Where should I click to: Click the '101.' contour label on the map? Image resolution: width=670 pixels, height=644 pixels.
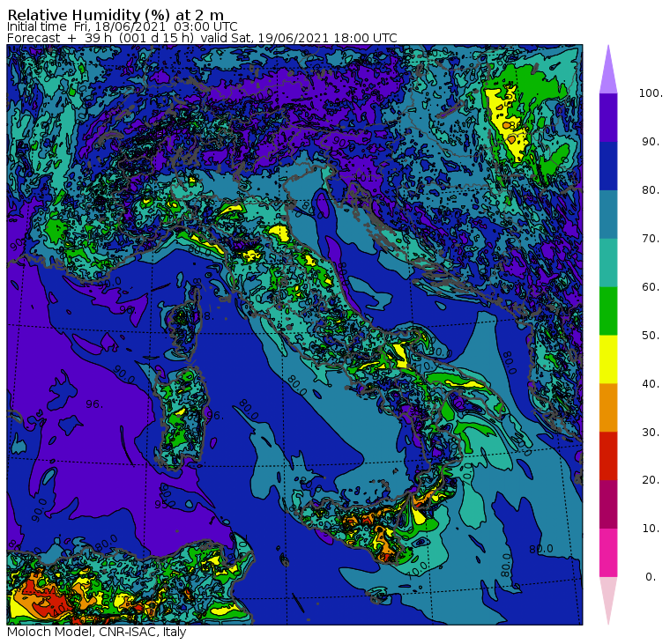pyautogui.click(x=363, y=177)
